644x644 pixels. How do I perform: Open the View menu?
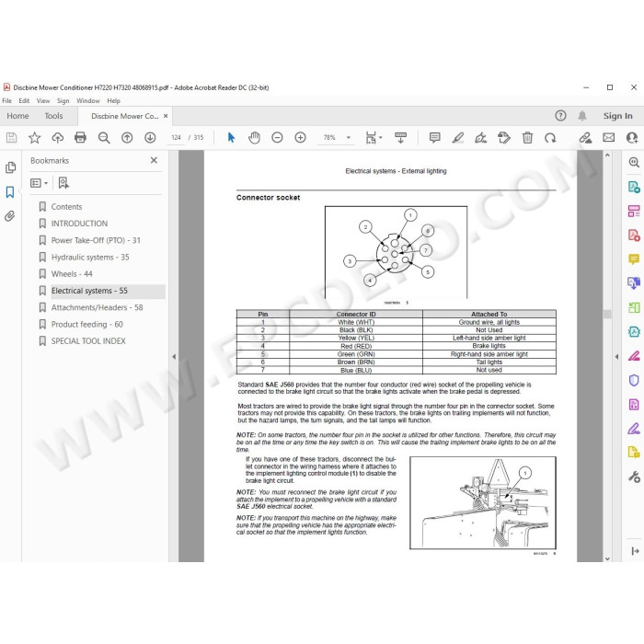pos(43,100)
